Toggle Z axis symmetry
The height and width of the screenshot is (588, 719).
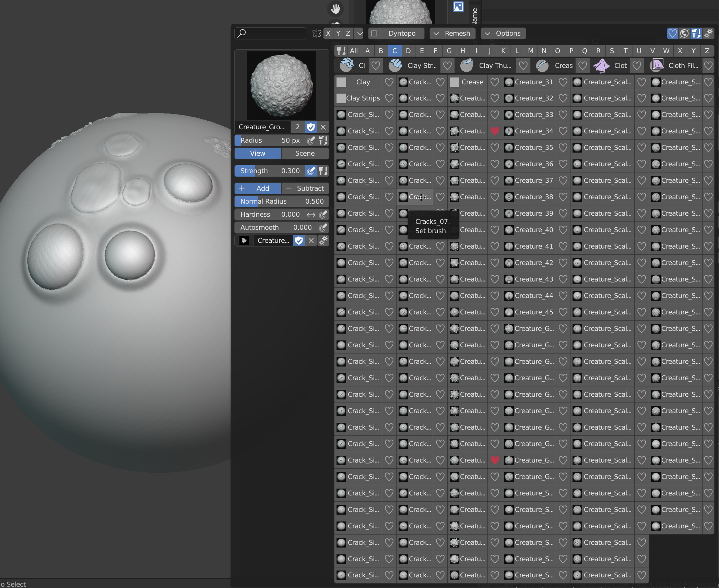click(x=348, y=33)
